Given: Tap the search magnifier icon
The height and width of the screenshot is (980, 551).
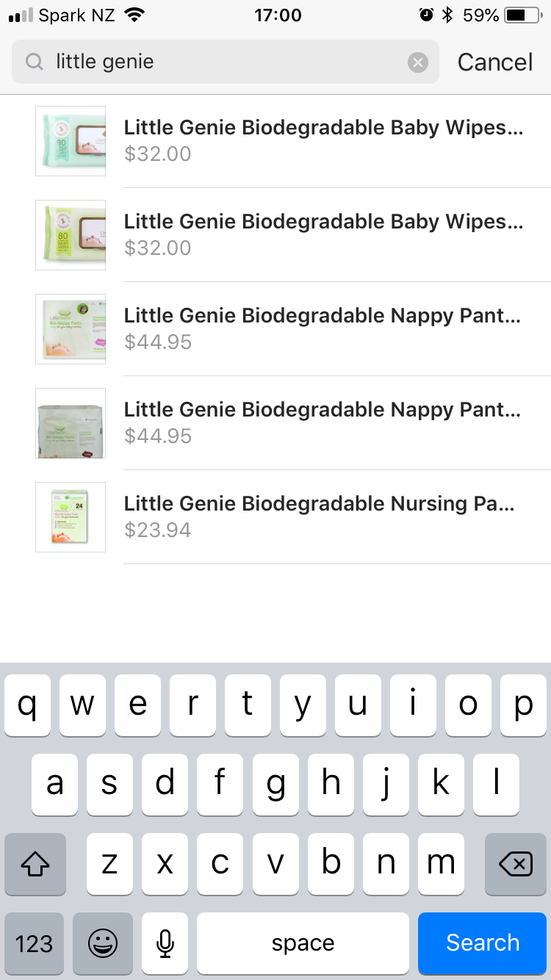Looking at the screenshot, I should tap(34, 62).
